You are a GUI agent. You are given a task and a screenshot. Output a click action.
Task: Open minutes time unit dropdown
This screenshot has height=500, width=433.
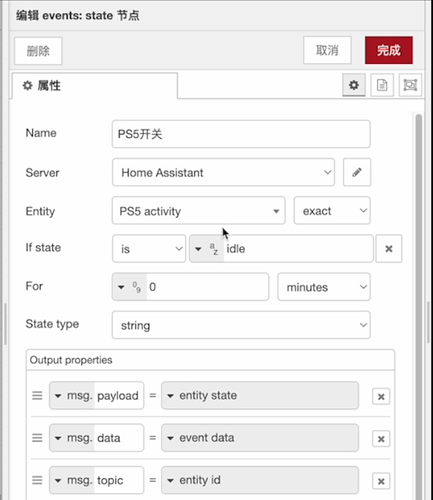pyautogui.click(x=324, y=287)
